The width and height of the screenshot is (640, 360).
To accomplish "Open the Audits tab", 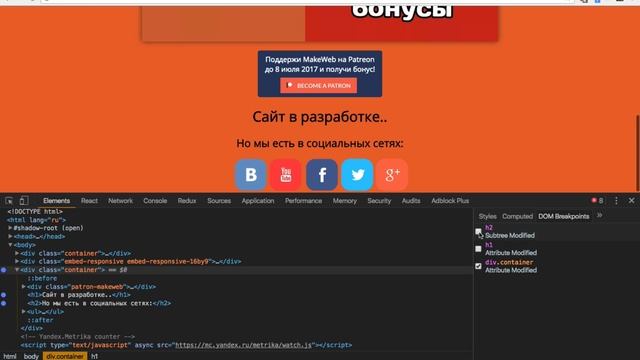I will 411,201.
